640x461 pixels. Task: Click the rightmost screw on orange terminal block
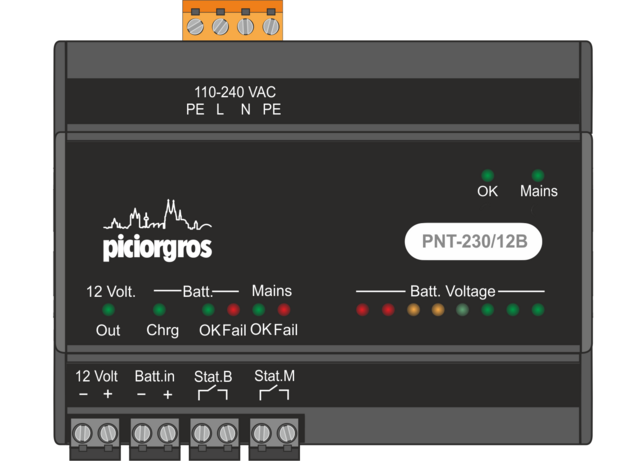pyautogui.click(x=269, y=23)
